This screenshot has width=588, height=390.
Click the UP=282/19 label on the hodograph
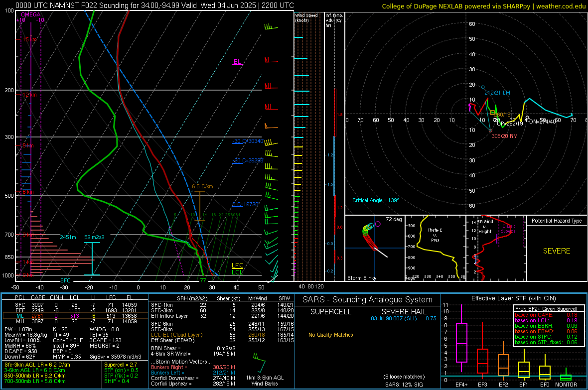tap(510, 124)
